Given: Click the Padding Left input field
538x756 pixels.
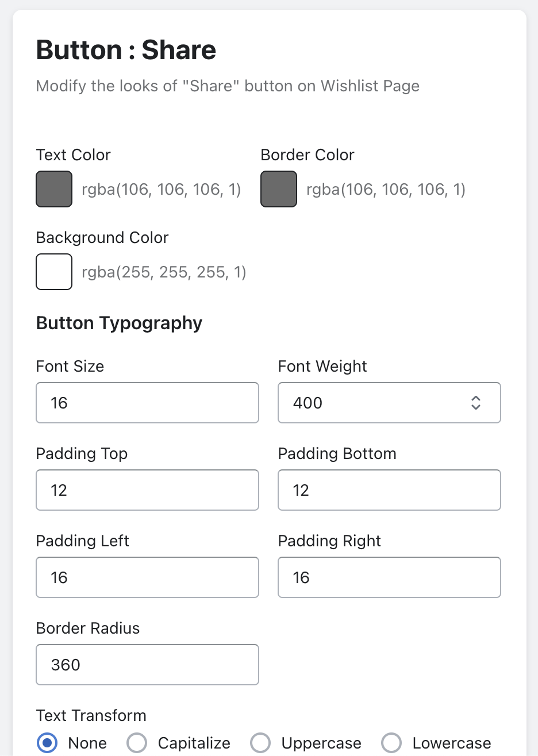Looking at the screenshot, I should click(147, 577).
